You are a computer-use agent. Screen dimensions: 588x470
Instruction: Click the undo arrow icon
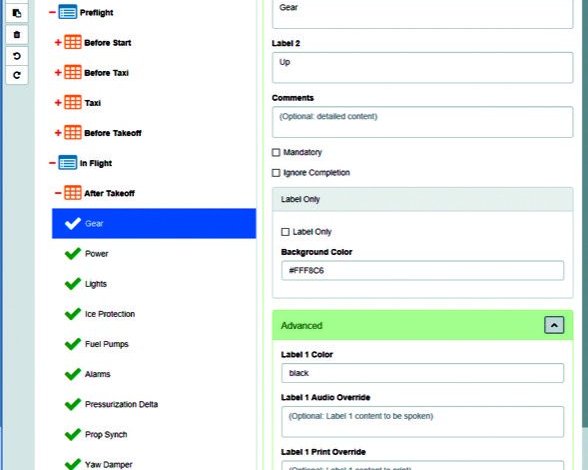coord(16,56)
